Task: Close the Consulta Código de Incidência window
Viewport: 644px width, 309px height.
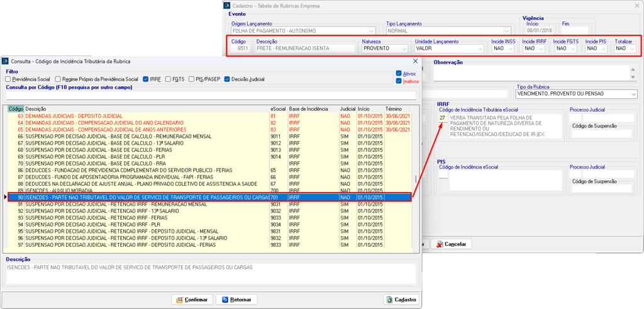Action: coord(414,61)
